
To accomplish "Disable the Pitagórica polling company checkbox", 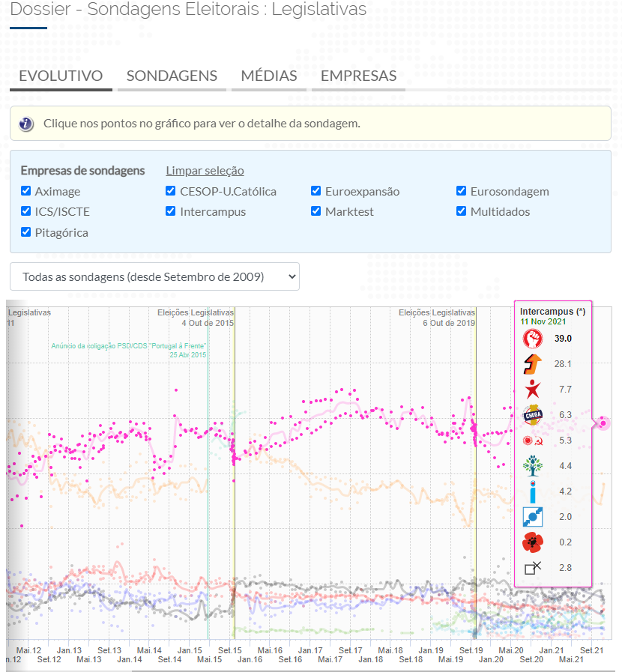I will click(x=26, y=232).
